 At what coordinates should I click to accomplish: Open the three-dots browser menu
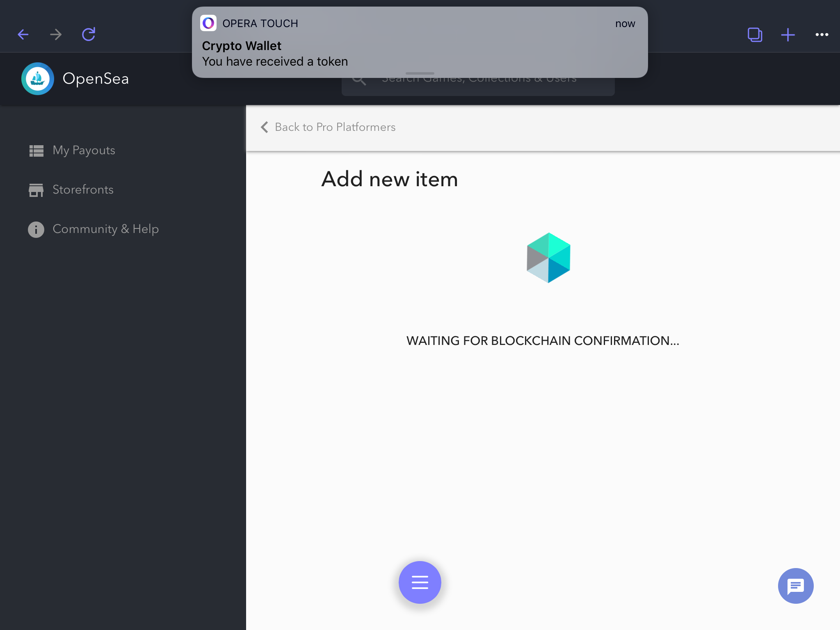click(822, 34)
